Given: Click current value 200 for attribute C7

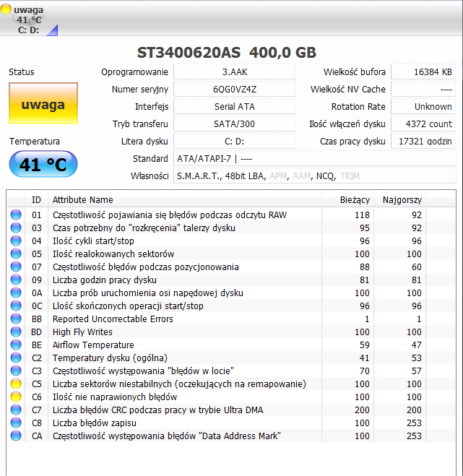Looking at the screenshot, I should [362, 410].
